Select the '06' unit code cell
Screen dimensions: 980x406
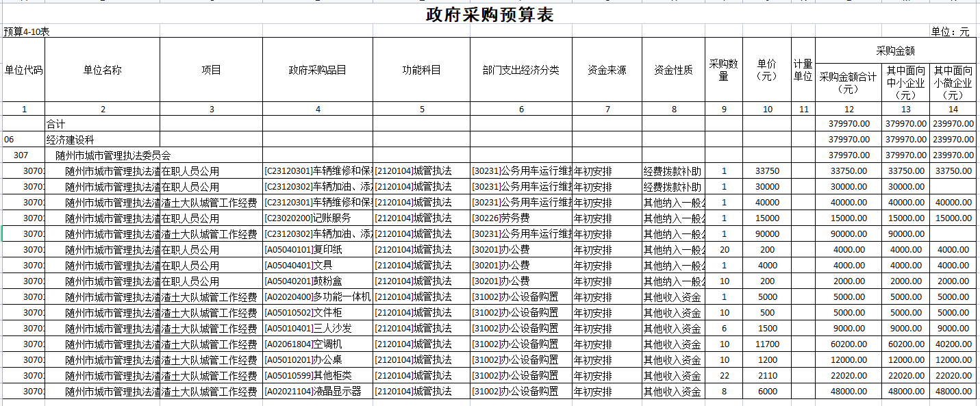pyautogui.click(x=24, y=140)
